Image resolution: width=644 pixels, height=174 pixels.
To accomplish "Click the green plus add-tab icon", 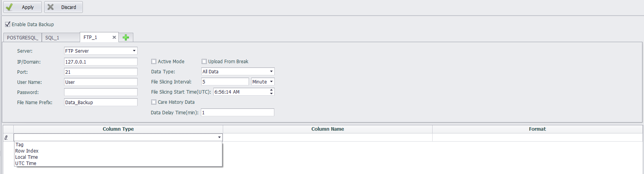I will [x=126, y=37].
